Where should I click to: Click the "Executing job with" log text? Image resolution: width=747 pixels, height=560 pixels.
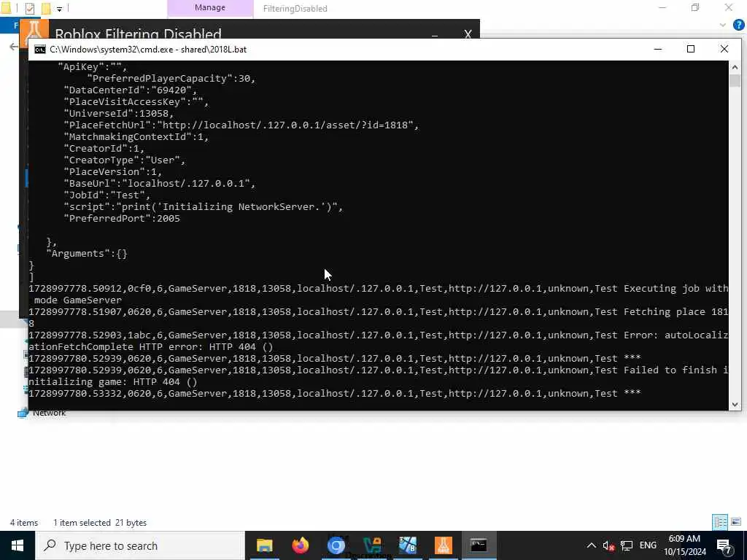(676, 289)
